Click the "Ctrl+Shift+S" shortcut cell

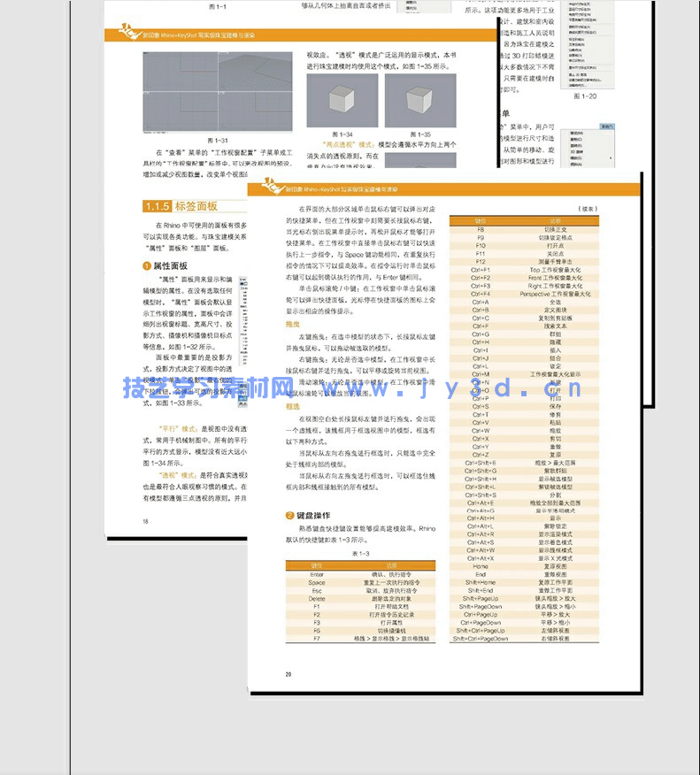click(x=481, y=495)
